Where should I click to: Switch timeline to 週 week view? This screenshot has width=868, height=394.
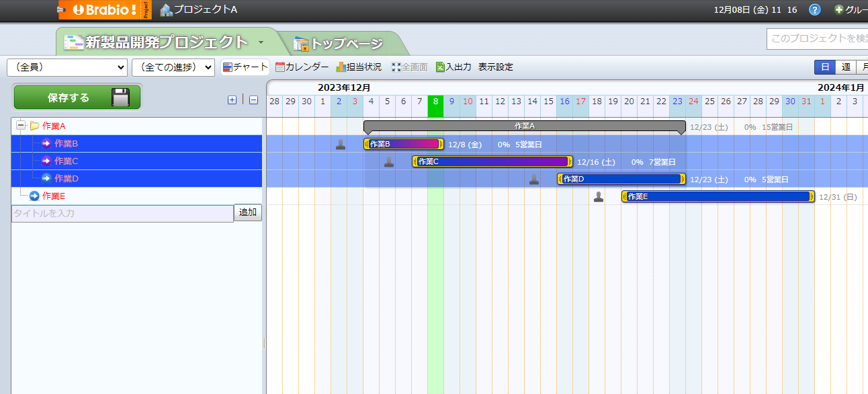pyautogui.click(x=846, y=67)
